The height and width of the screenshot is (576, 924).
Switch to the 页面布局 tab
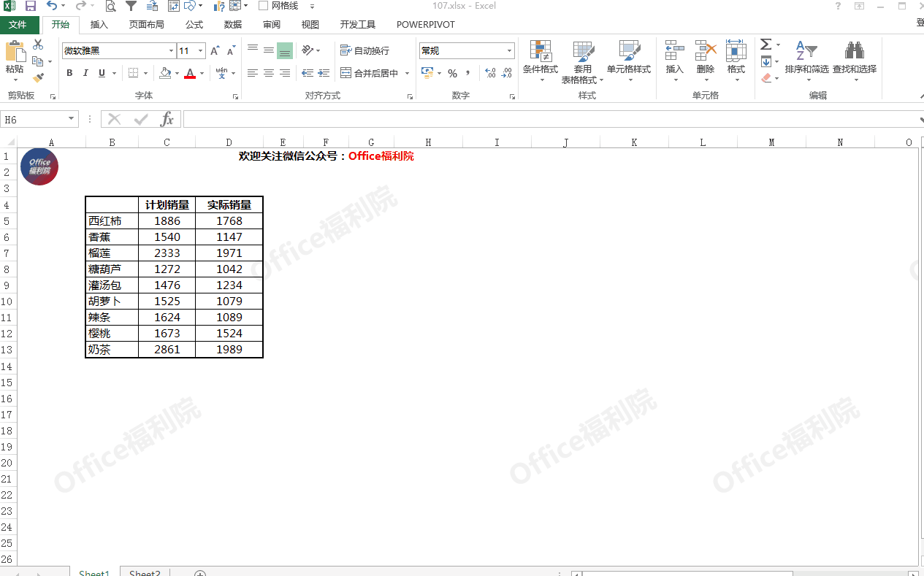[146, 24]
